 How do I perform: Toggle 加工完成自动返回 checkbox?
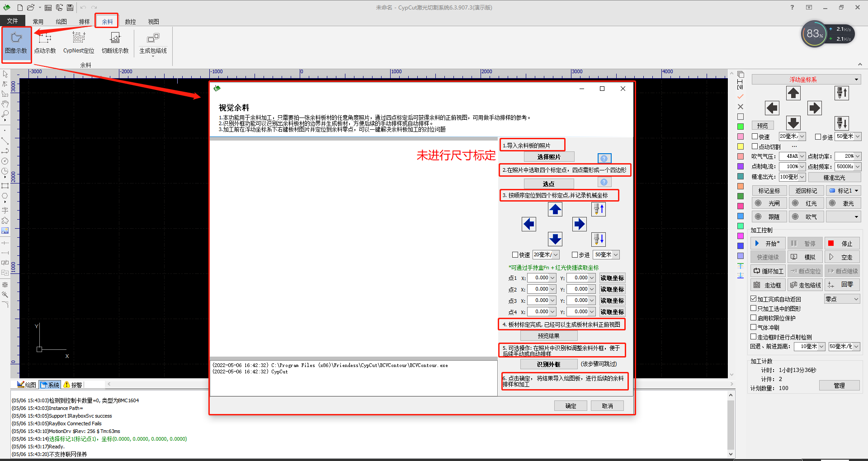tap(754, 299)
